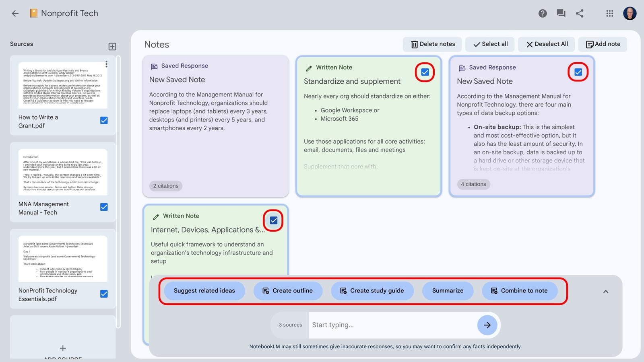The width and height of the screenshot is (644, 362).
Task: Click the add source plus icon in Sources panel
Action: tap(112, 46)
